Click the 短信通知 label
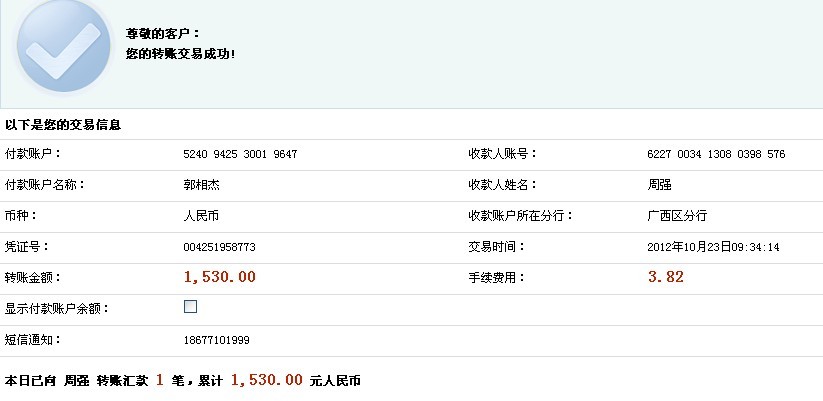Image resolution: width=823 pixels, height=401 pixels. (x=30, y=339)
